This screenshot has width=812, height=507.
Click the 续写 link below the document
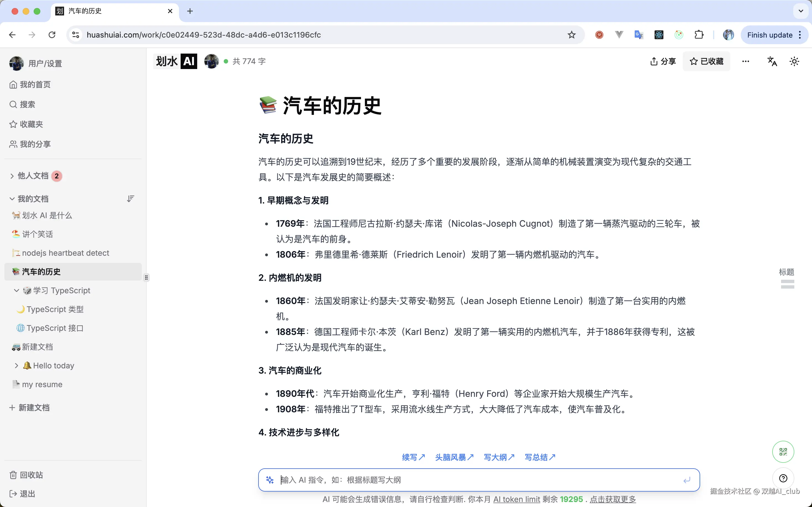point(413,457)
